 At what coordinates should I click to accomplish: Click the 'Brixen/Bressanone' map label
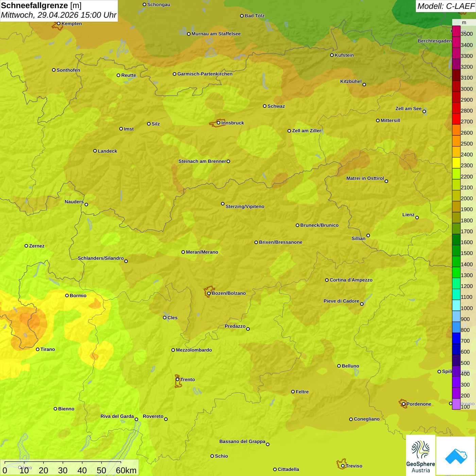pos(280,242)
